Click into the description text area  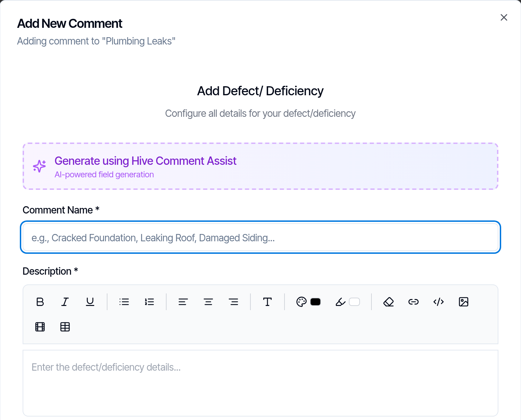(x=260, y=383)
